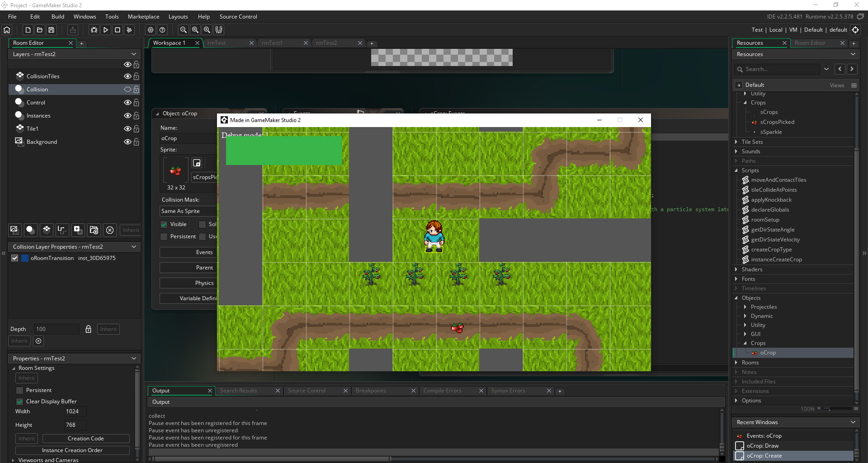Uncheck the Clear Display Buffer checkbox
The image size is (868, 463).
tap(20, 402)
